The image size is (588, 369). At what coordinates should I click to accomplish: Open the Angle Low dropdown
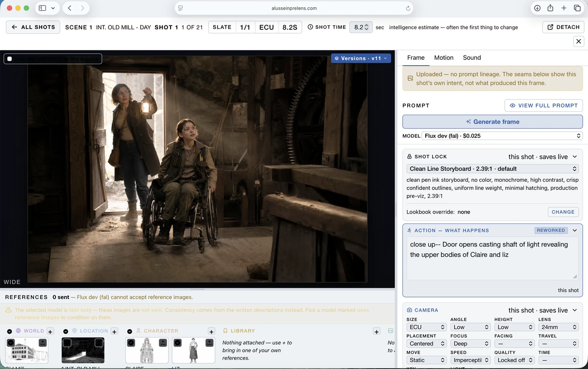pos(470,327)
